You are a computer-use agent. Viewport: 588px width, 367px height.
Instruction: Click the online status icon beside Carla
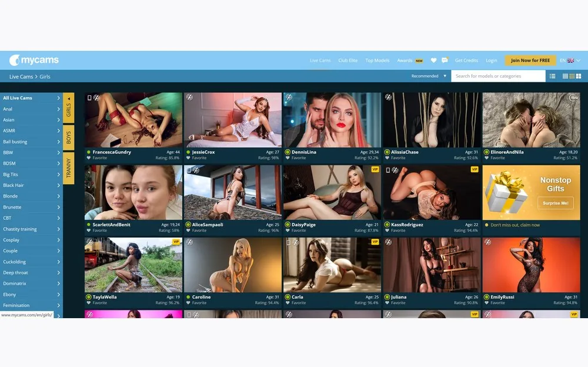coord(288,297)
